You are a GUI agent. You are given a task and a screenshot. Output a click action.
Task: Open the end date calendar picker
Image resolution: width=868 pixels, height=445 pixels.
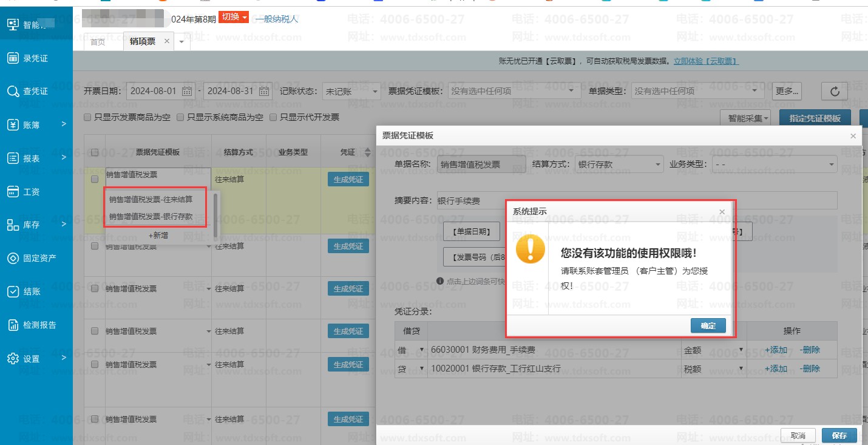(264, 91)
